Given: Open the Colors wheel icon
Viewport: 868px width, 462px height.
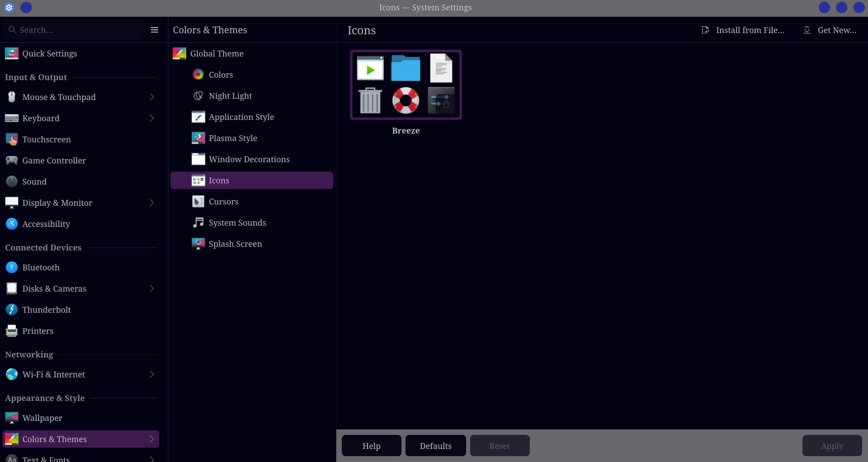Looking at the screenshot, I should [198, 75].
